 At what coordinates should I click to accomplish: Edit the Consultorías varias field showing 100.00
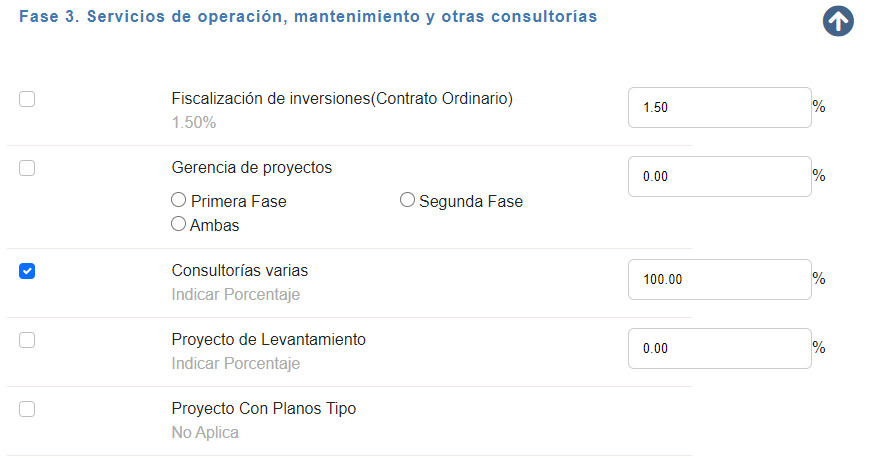(720, 279)
